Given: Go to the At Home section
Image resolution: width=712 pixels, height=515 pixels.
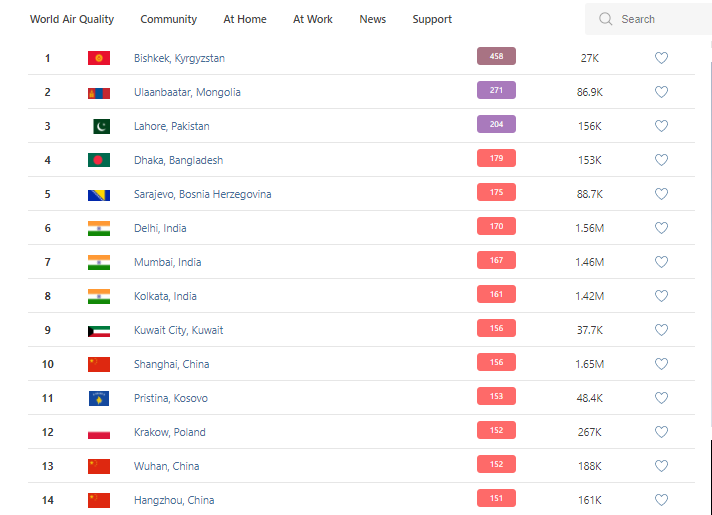Looking at the screenshot, I should pyautogui.click(x=245, y=19).
